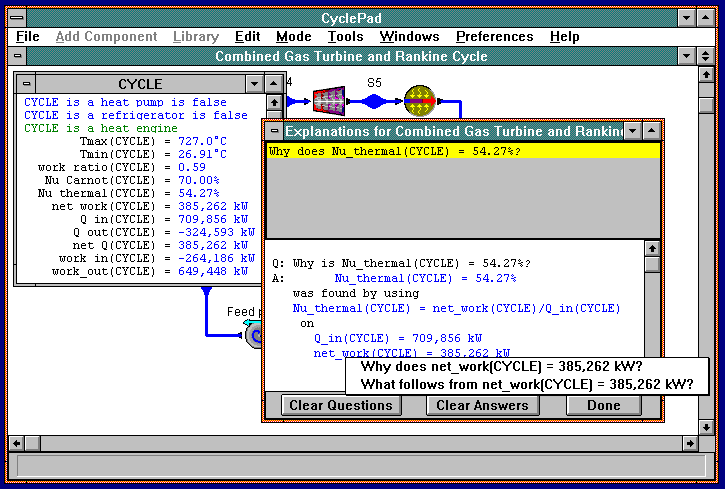Screen dimensions: 725x489
Task: Open the CYCLE window control menu box
Action: 26,84
